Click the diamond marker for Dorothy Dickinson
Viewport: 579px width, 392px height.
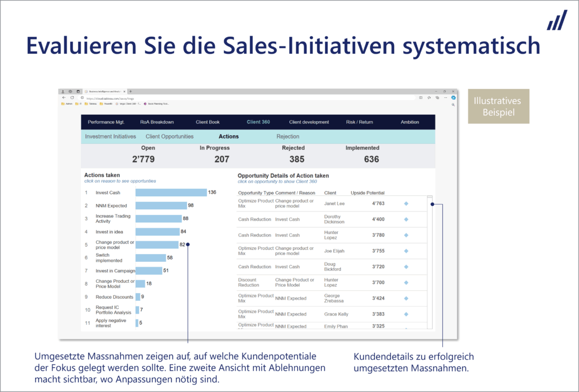406,219
